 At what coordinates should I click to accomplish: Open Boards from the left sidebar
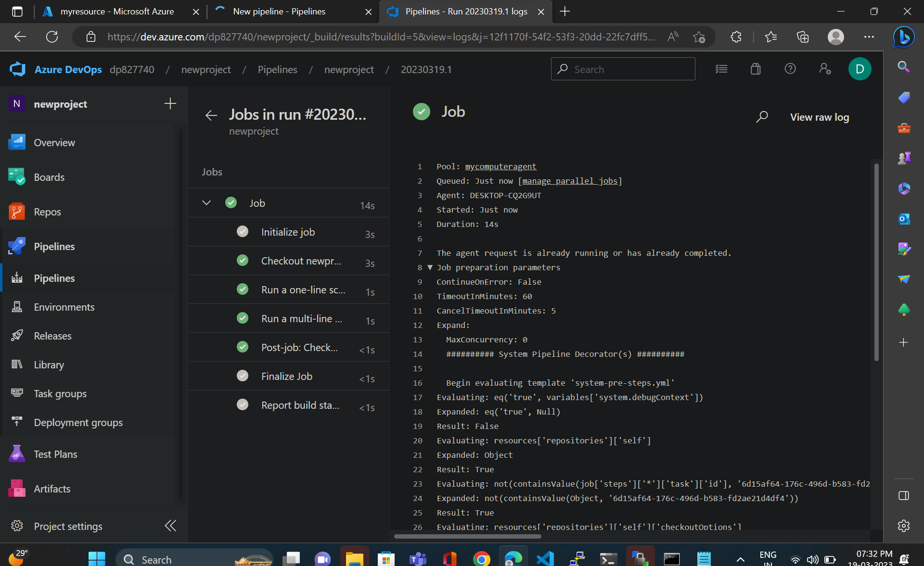(49, 177)
